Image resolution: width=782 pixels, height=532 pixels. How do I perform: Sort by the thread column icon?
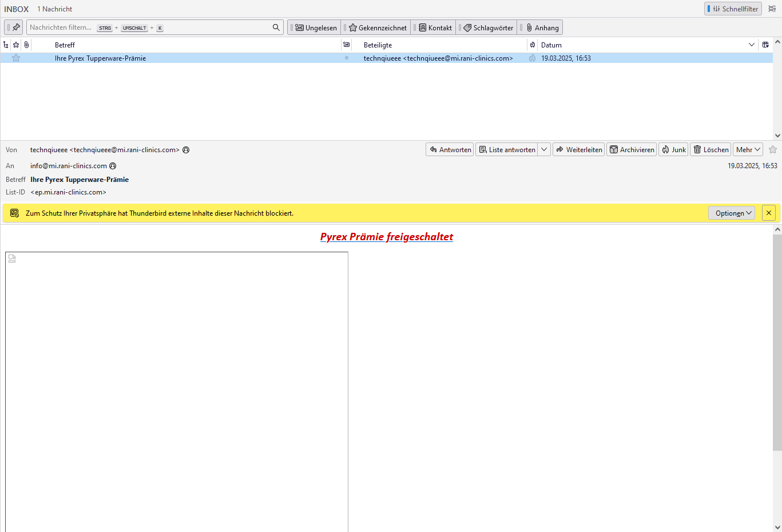[x=6, y=45]
